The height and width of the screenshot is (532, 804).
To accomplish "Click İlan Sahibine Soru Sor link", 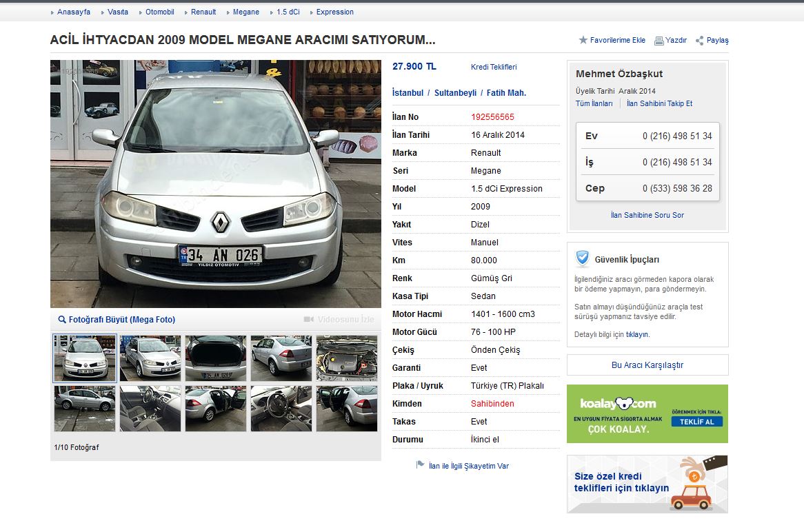I will (647, 215).
